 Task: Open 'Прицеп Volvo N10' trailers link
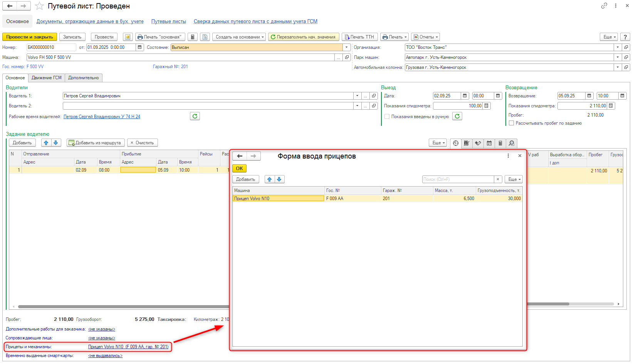click(x=128, y=347)
